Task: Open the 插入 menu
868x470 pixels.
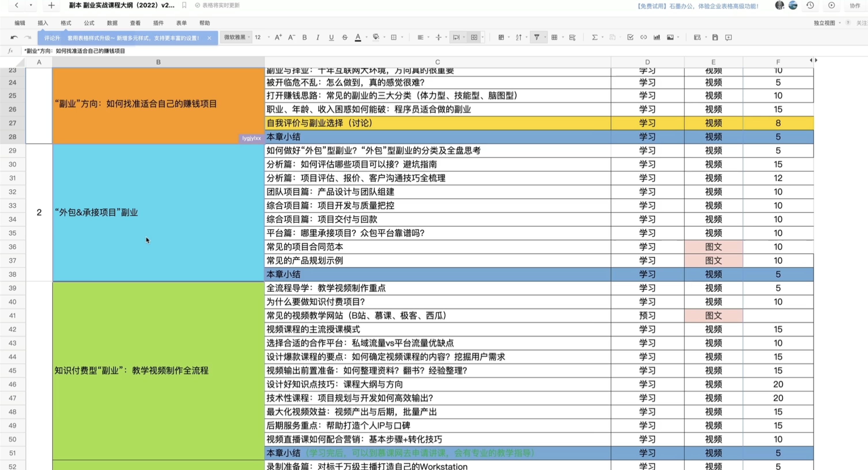Action: pos(43,23)
